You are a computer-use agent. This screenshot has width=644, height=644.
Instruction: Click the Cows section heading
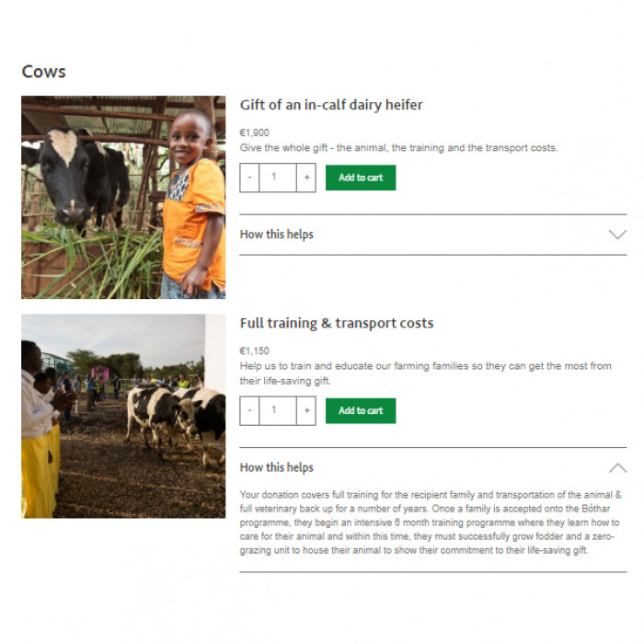click(x=43, y=72)
